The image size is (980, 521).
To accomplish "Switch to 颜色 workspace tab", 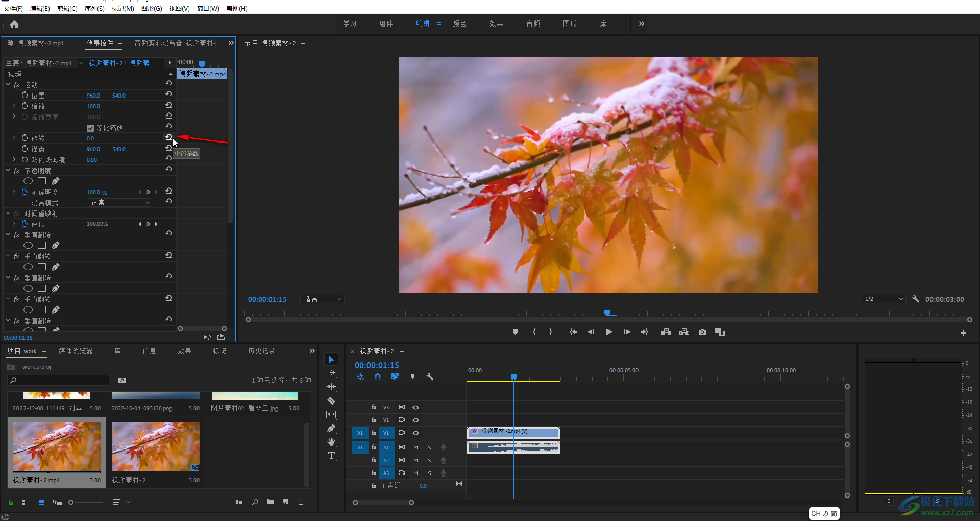I will (460, 23).
